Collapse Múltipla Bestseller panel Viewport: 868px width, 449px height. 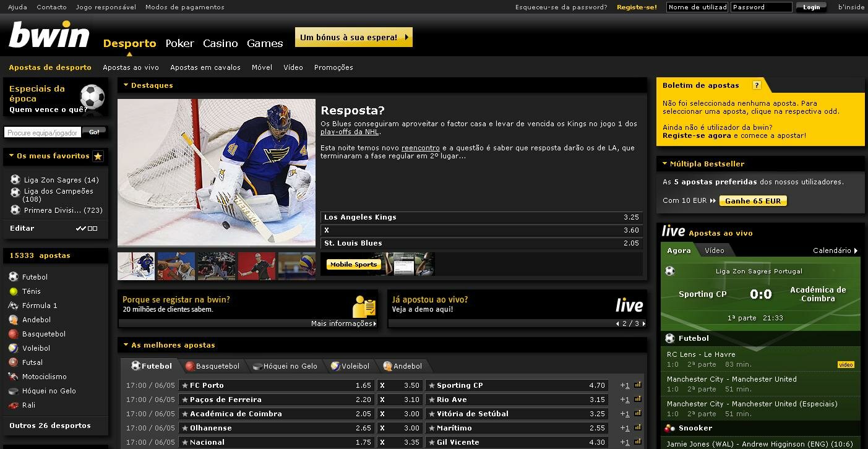pos(665,164)
